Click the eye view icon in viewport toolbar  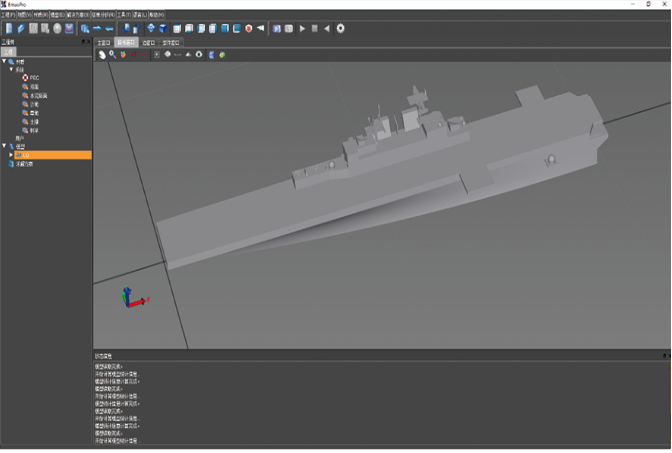199,55
